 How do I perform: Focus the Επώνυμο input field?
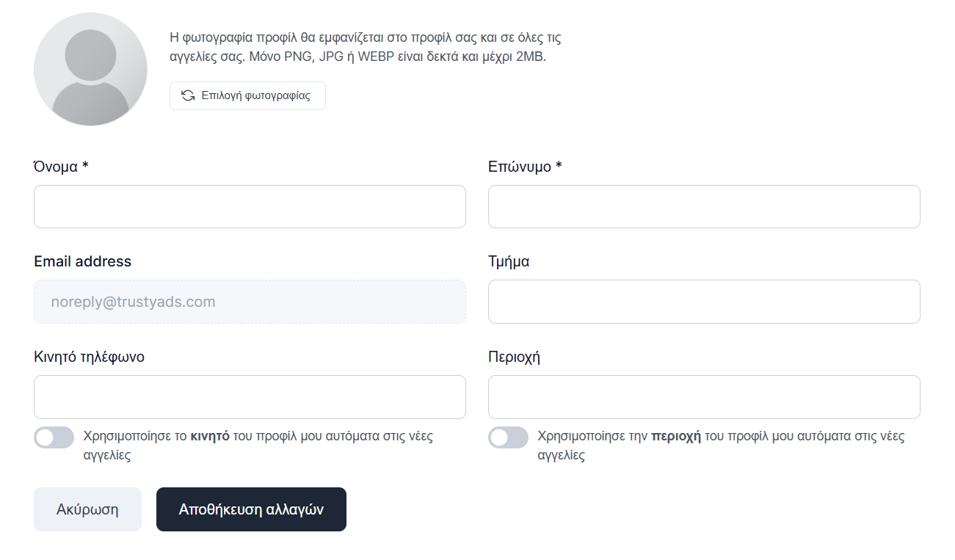pyautogui.click(x=704, y=206)
